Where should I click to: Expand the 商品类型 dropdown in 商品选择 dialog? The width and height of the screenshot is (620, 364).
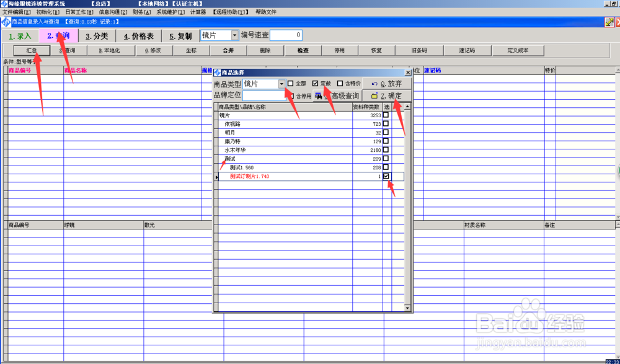tap(281, 84)
